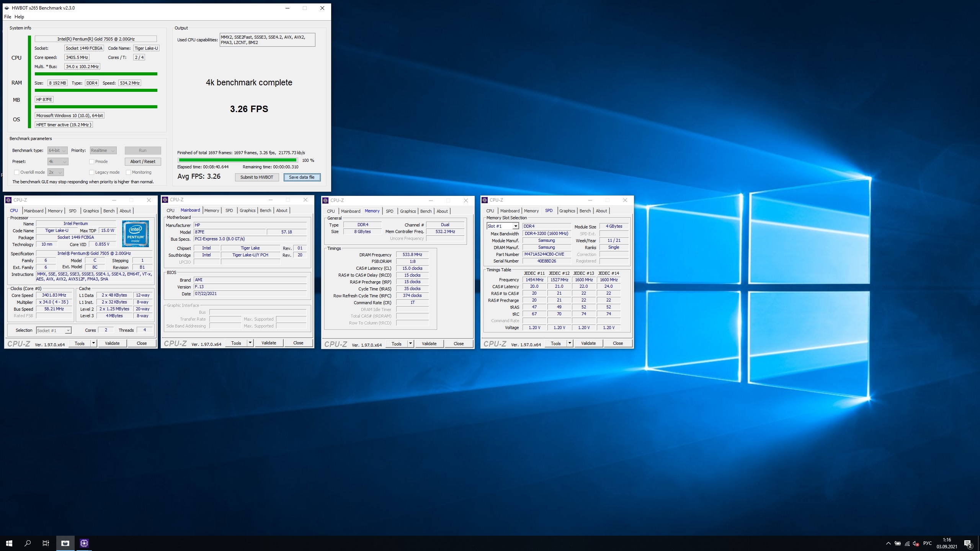Expand Tools arrow in the SPD window

tap(570, 343)
